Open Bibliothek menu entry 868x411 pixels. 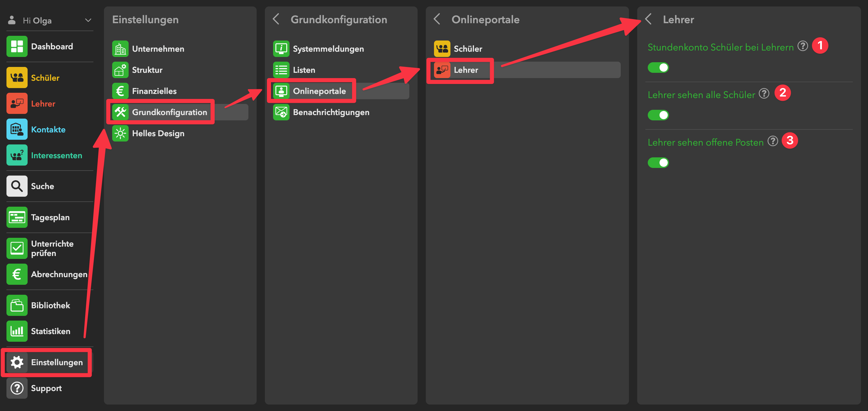(x=50, y=305)
